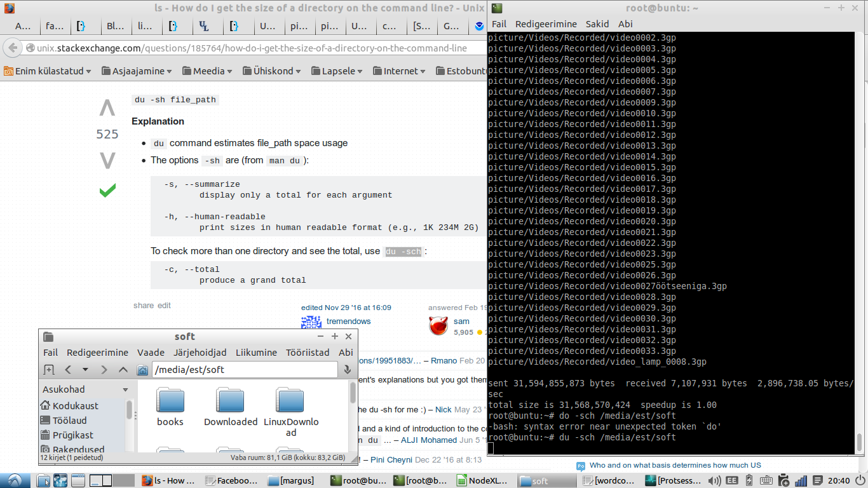Expand the Meedia bookmarks folder
The image size is (868, 488).
pos(207,71)
